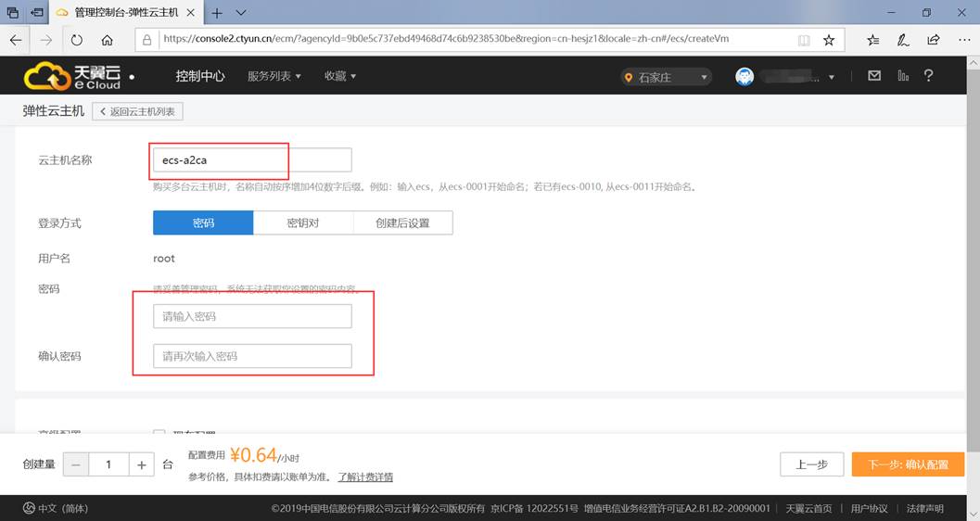Click the 上一步 button

point(812,464)
